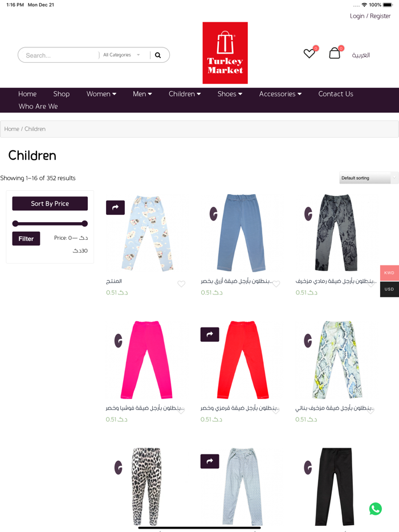Open the Default sorting dropdown
Image resolution: width=399 pixels, height=532 pixels.
[368, 178]
